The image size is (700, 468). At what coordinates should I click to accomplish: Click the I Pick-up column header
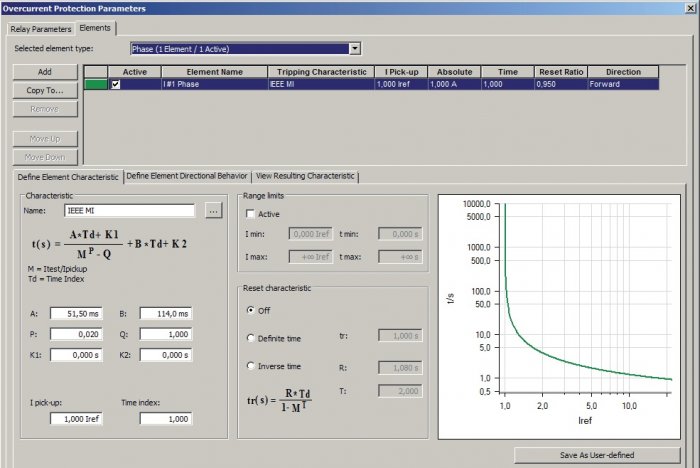(401, 72)
